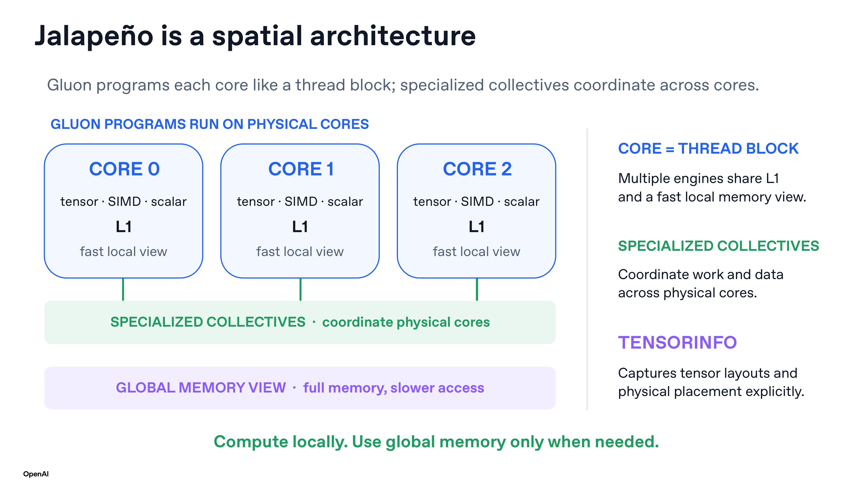Click 'full memory, slower access' text
Viewport: 868px width, 489px height.
point(394,388)
